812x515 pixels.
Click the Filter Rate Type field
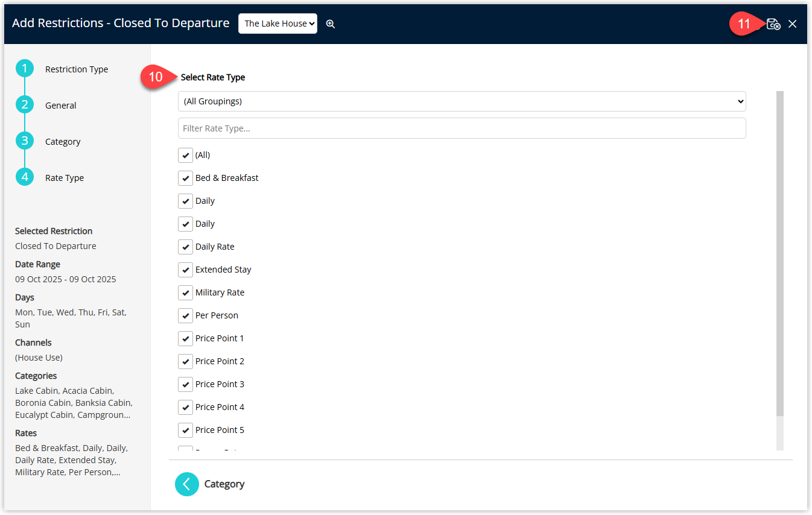(x=462, y=128)
